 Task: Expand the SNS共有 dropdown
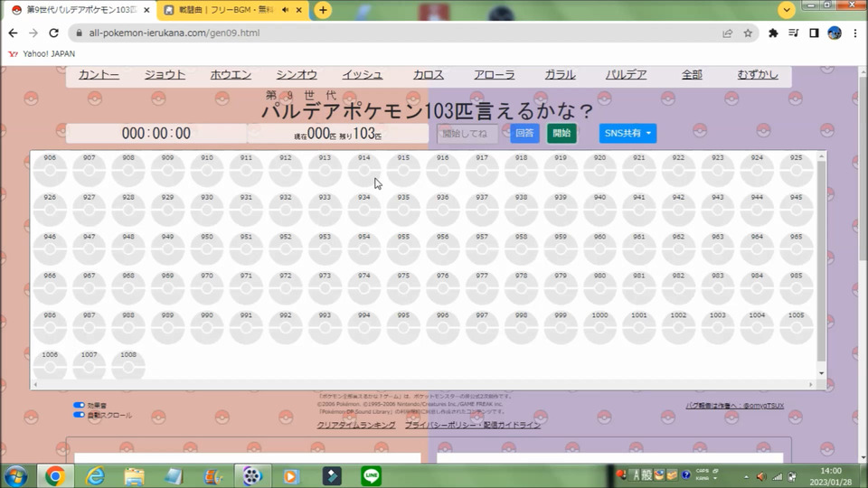pos(627,134)
